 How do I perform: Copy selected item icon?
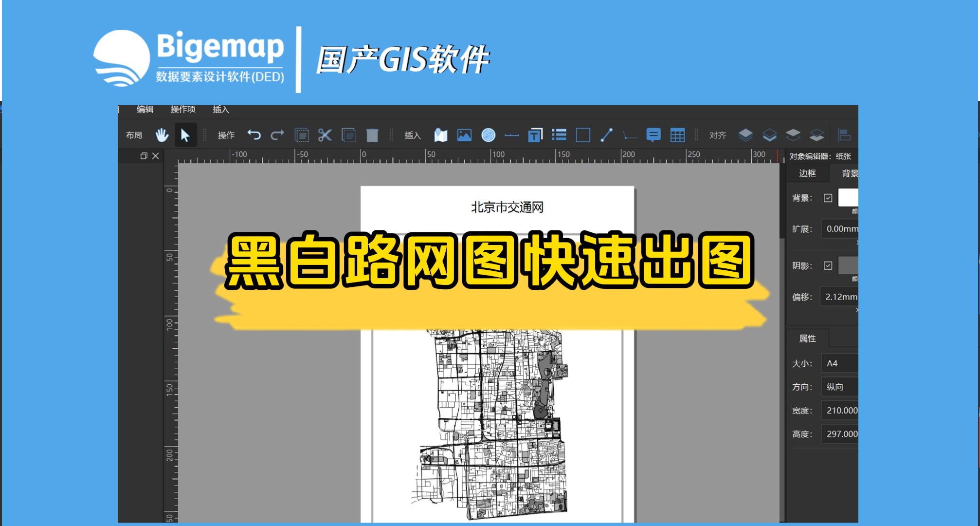click(x=348, y=135)
